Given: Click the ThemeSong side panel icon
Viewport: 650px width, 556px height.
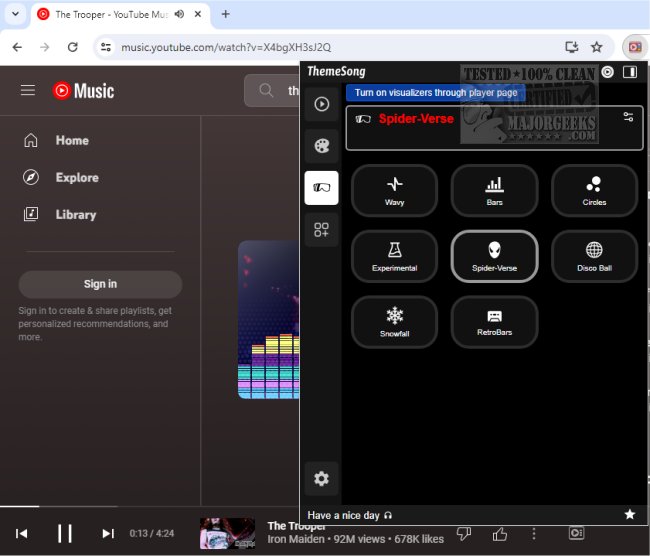Looking at the screenshot, I should [x=630, y=72].
